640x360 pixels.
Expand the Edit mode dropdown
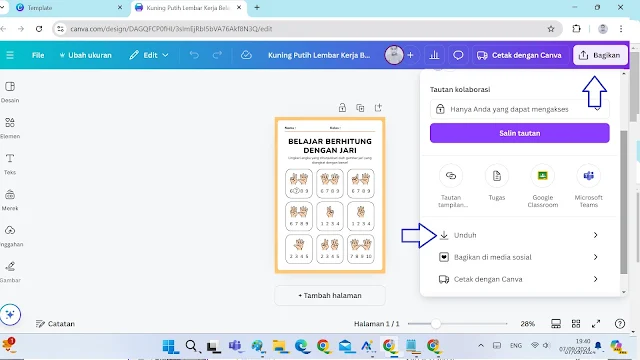click(149, 55)
